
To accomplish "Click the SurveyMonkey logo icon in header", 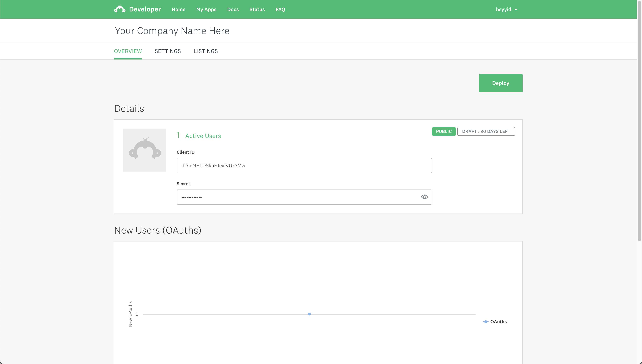I will 120,9.
